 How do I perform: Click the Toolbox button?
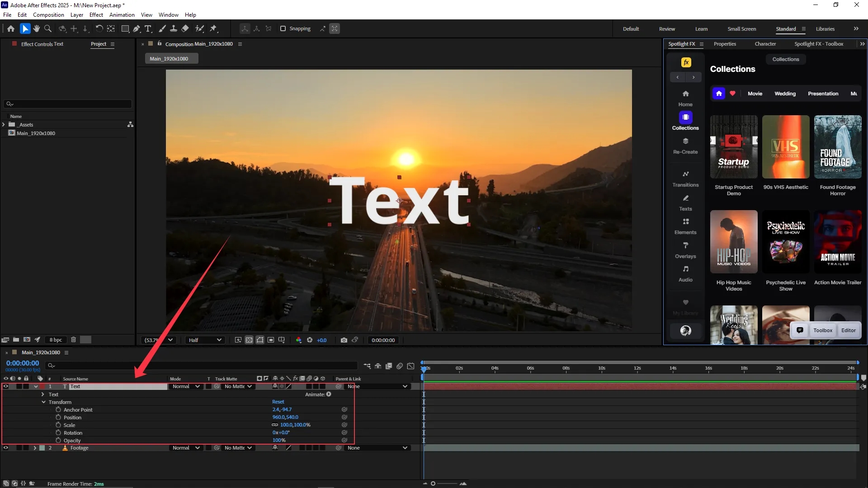coord(822,330)
